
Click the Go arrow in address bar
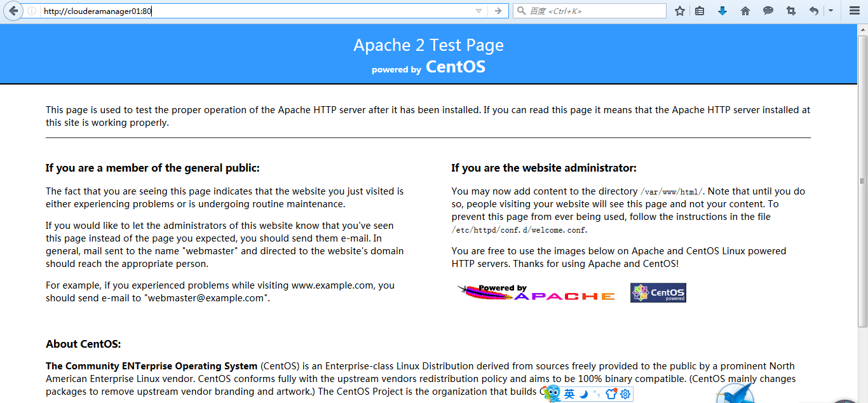pyautogui.click(x=498, y=11)
